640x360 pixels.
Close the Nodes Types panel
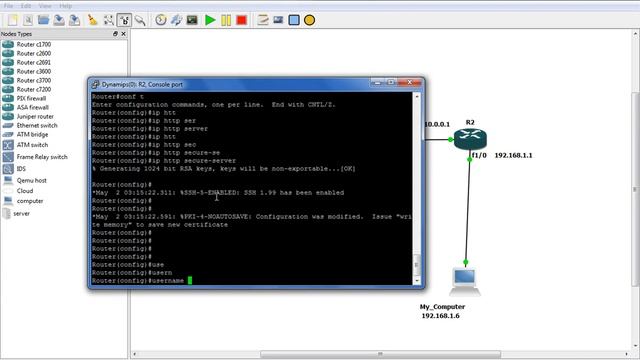[123, 34]
